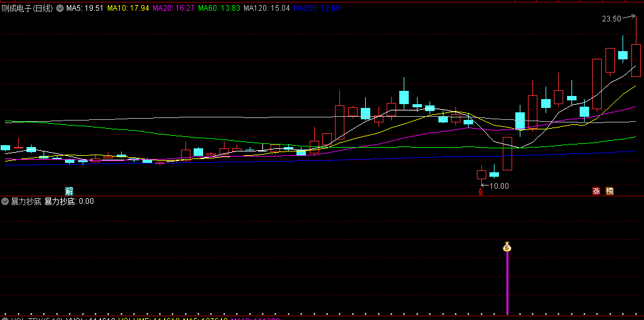Click the green MA60: 13.83 label
The height and width of the screenshot is (320, 644).
pos(219,8)
